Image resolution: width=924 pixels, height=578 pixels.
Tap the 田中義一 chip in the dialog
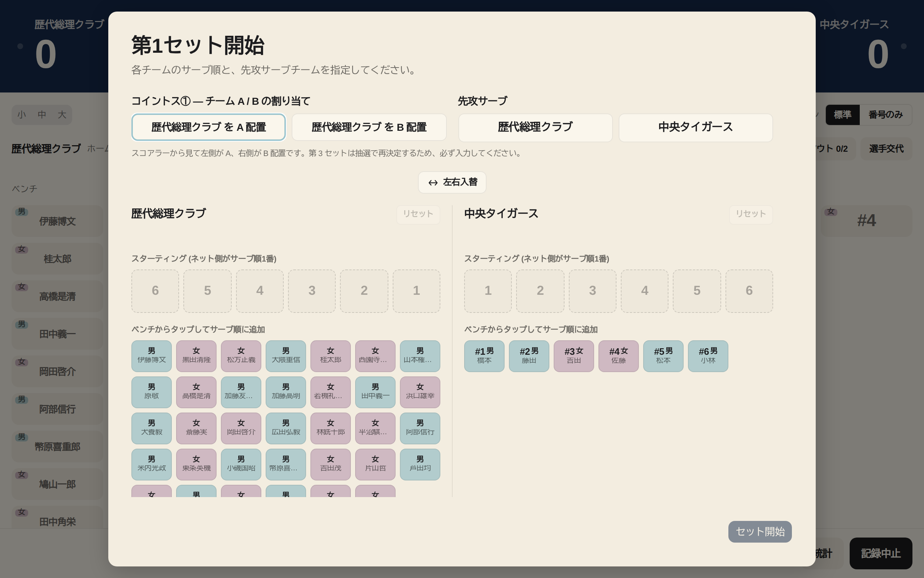(x=375, y=392)
